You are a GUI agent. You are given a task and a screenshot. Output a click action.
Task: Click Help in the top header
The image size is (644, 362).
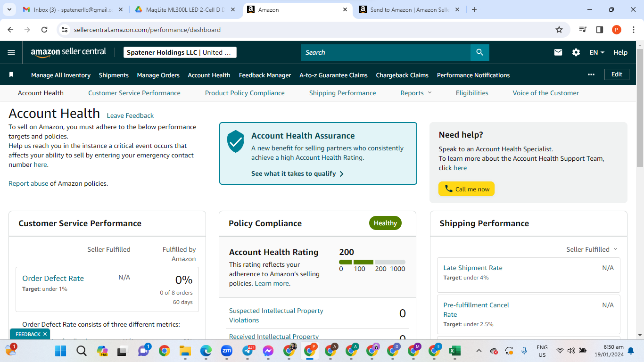pyautogui.click(x=620, y=52)
